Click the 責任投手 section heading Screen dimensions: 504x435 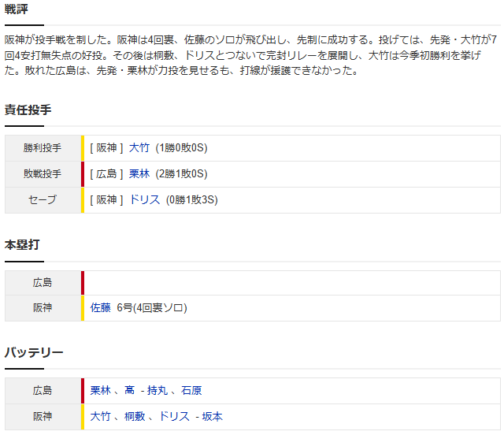(x=28, y=110)
